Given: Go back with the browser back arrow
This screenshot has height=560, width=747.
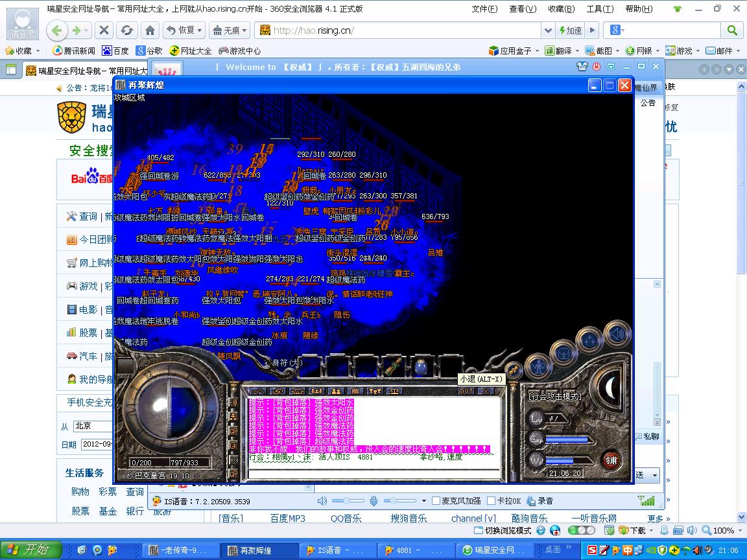Looking at the screenshot, I should click(x=56, y=30).
